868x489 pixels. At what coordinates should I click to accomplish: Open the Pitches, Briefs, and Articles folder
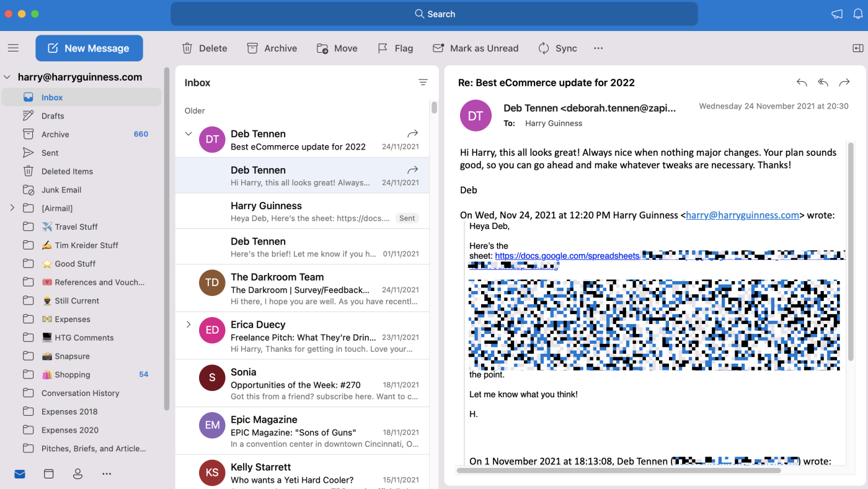coord(81,449)
